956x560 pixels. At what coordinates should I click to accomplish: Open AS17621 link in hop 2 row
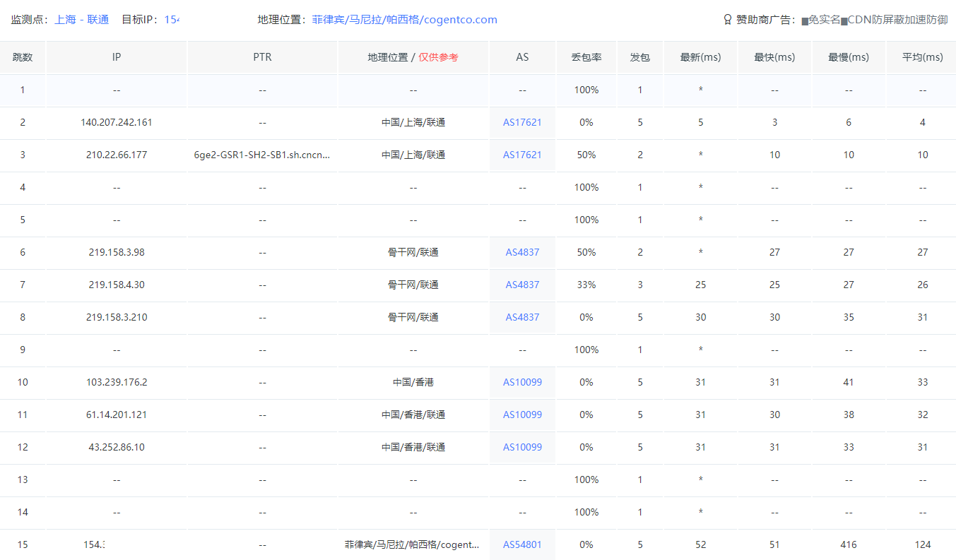522,122
